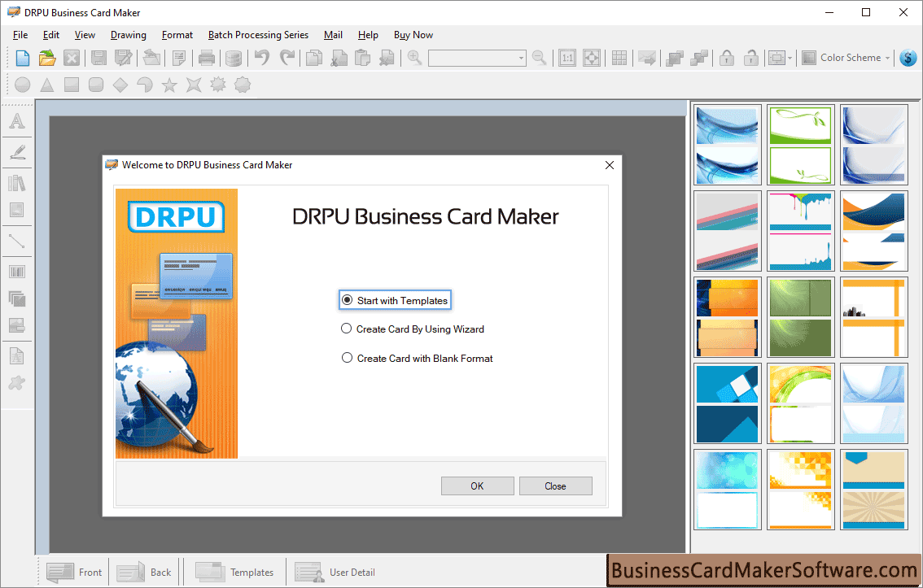Open the Help menu
Image resolution: width=923 pixels, height=588 pixels.
coord(368,35)
